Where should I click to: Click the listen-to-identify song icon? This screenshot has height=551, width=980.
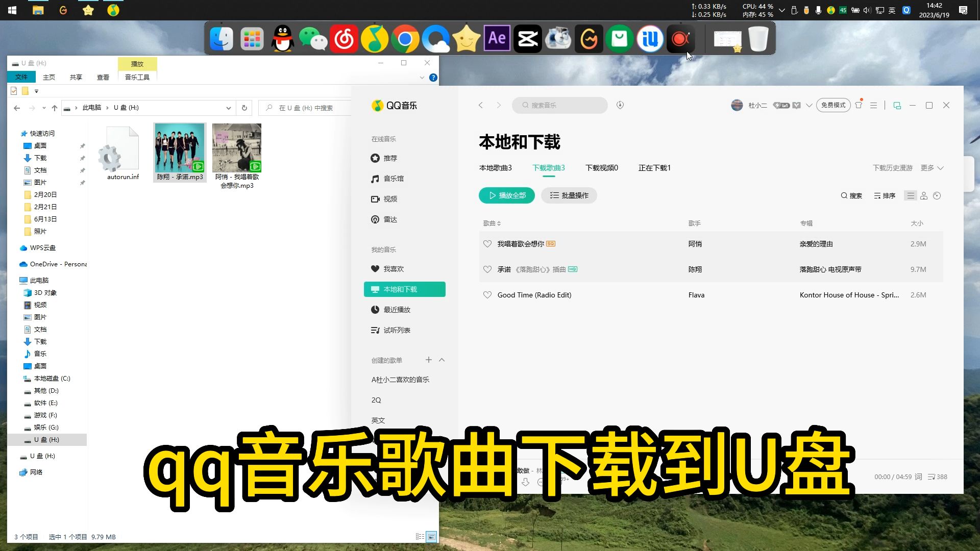point(620,105)
